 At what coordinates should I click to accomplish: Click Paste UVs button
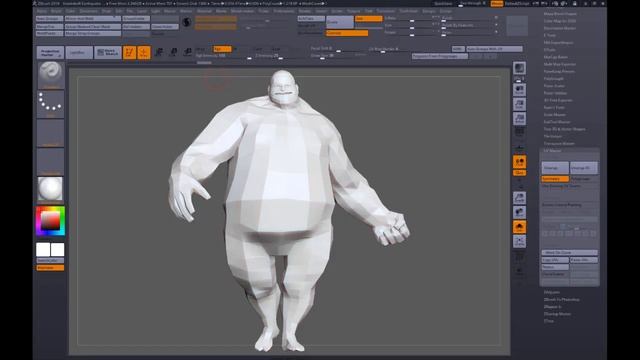click(584, 260)
